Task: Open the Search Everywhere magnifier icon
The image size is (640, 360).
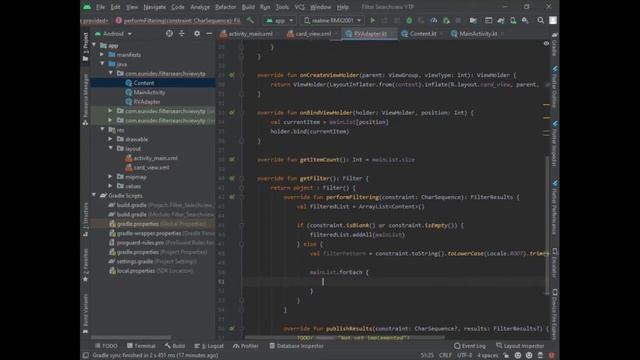Action: [540, 20]
